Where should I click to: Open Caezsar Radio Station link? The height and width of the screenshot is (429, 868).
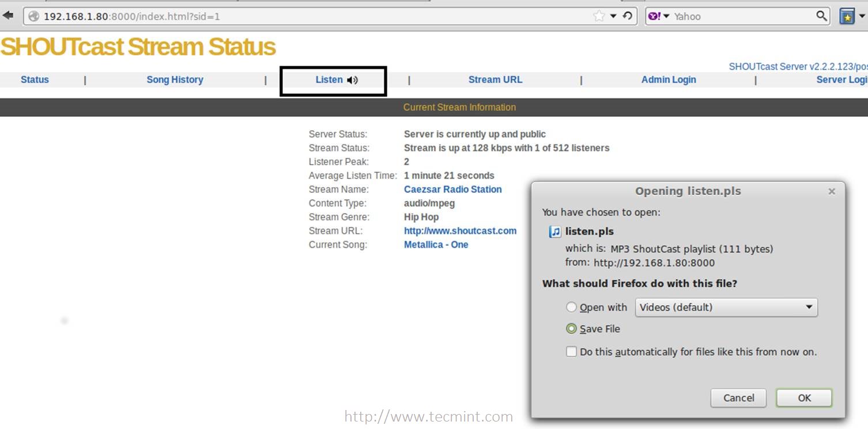point(452,189)
